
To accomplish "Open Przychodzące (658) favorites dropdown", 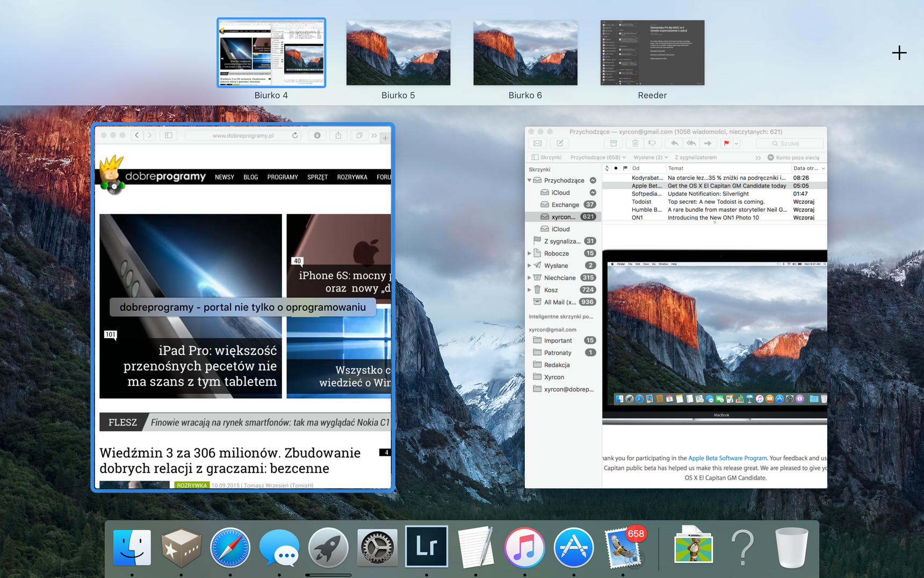I will click(598, 158).
